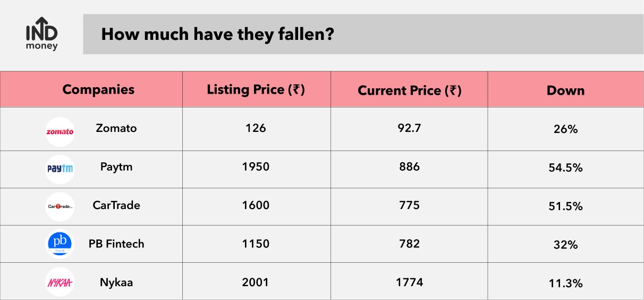Click the Paytm logo icon

pyautogui.click(x=60, y=169)
